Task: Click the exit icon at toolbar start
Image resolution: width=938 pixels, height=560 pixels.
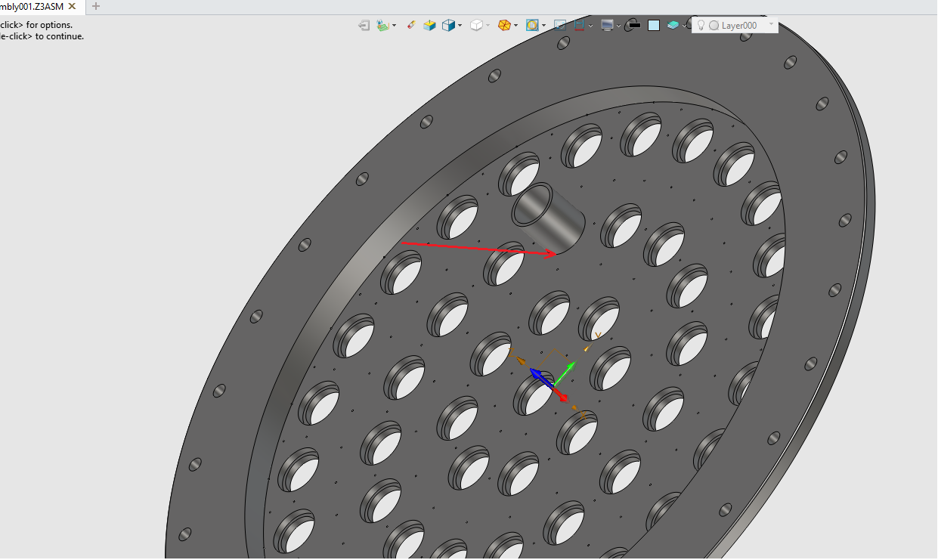Action: pyautogui.click(x=364, y=25)
